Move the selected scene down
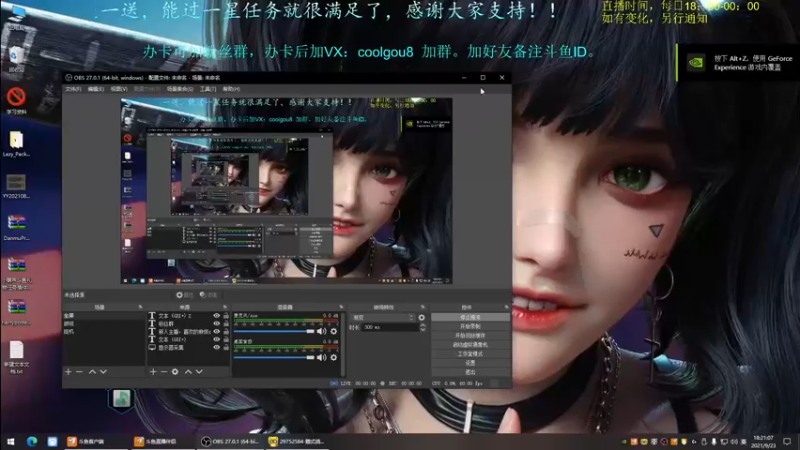 coord(103,372)
